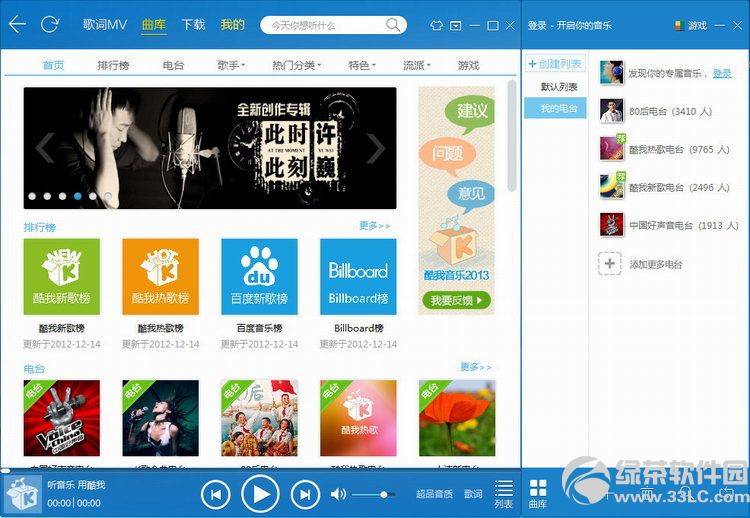Viewport: 750px width, 518px height.
Task: Select the 游戏 sub-tab in nav row
Action: tap(468, 65)
